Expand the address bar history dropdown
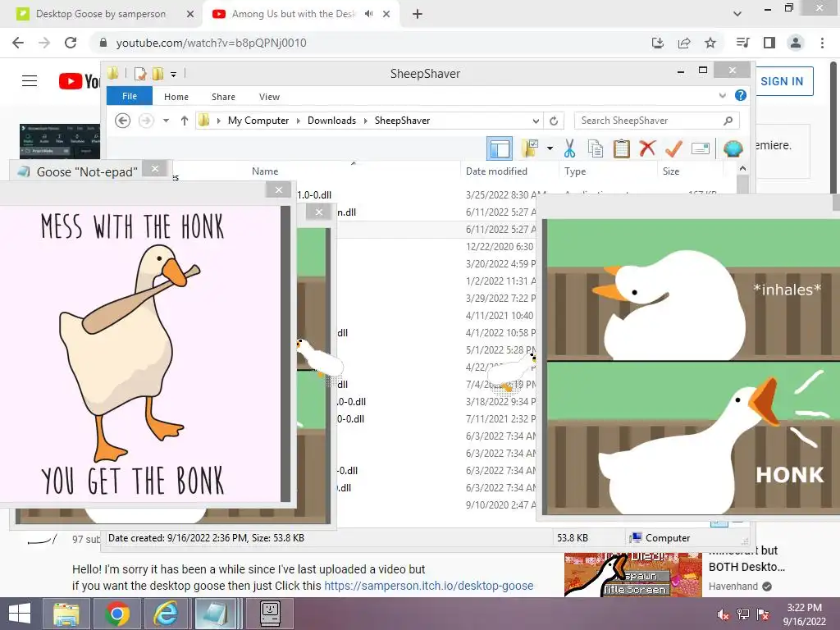 coord(536,121)
